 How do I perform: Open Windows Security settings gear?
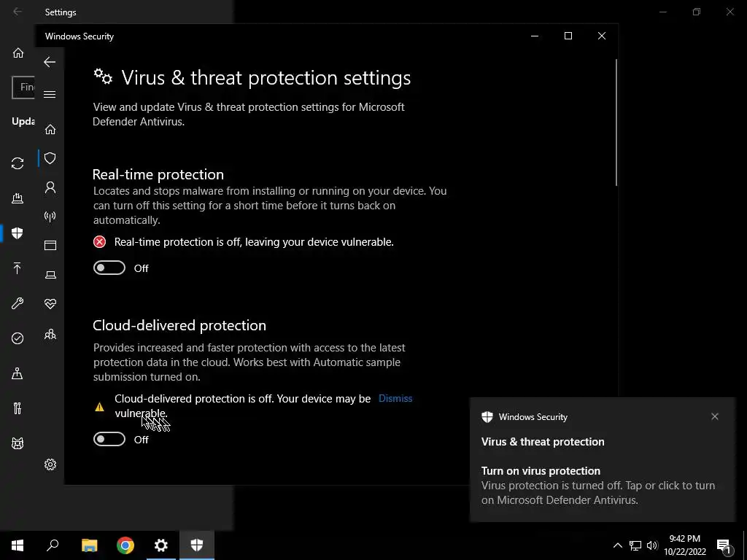(x=50, y=464)
